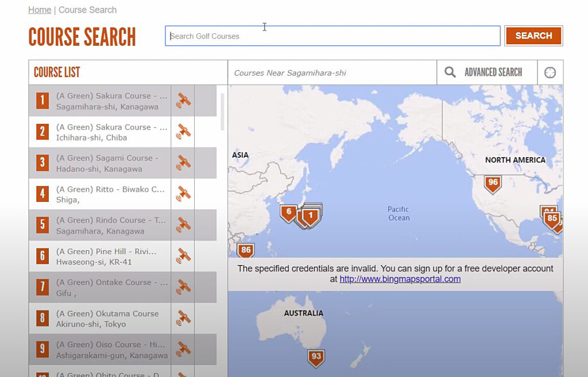Screen dimensions: 588x377
Task: Select Okutama Course in Akiruno-shi, Tokyo
Action: (107, 319)
